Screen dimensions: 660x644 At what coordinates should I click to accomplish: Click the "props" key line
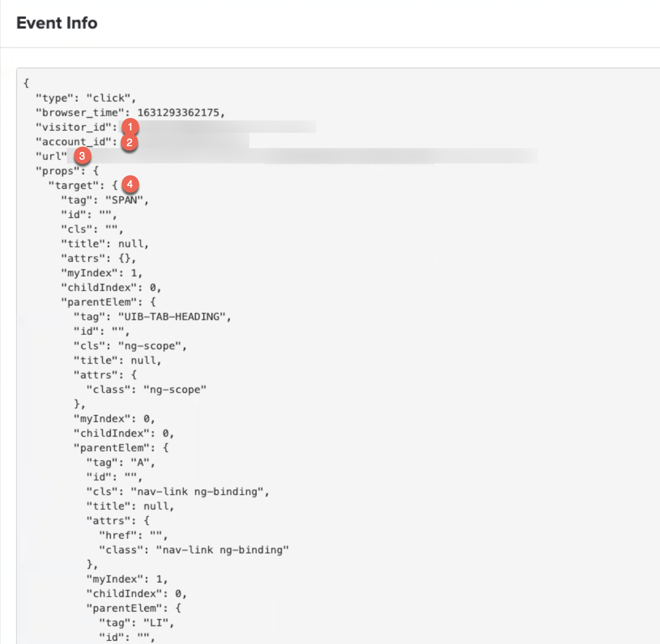coord(67,171)
